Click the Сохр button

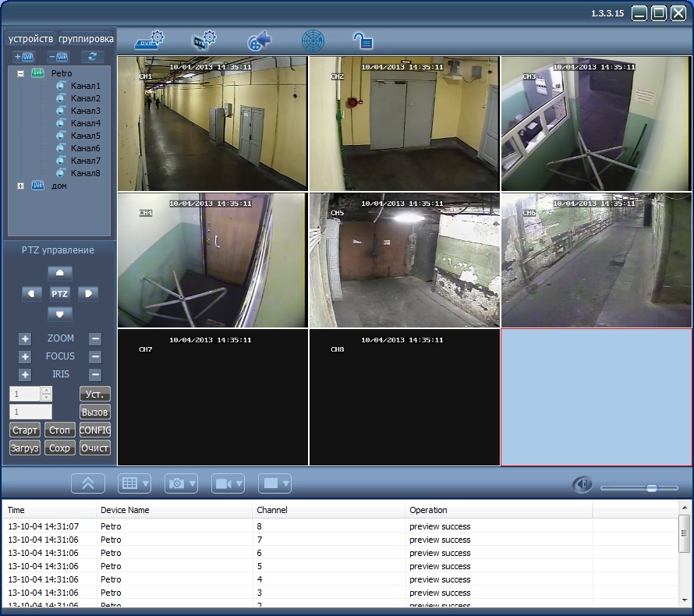[x=60, y=448]
